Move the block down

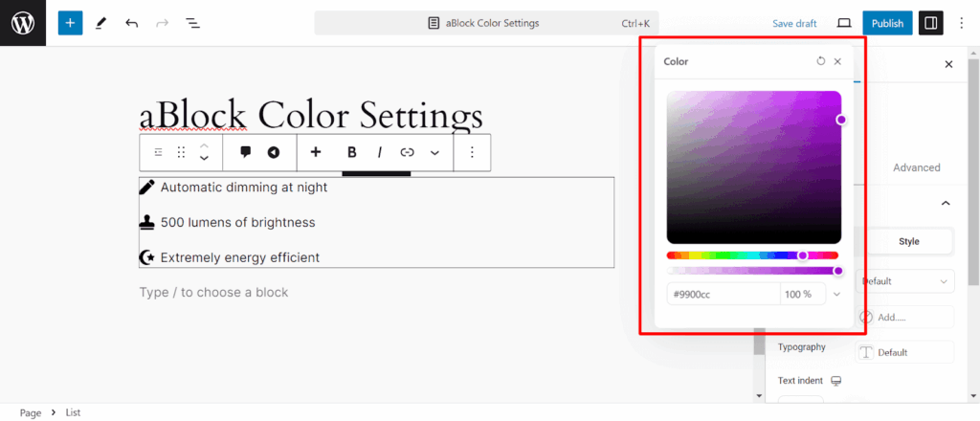[204, 159]
